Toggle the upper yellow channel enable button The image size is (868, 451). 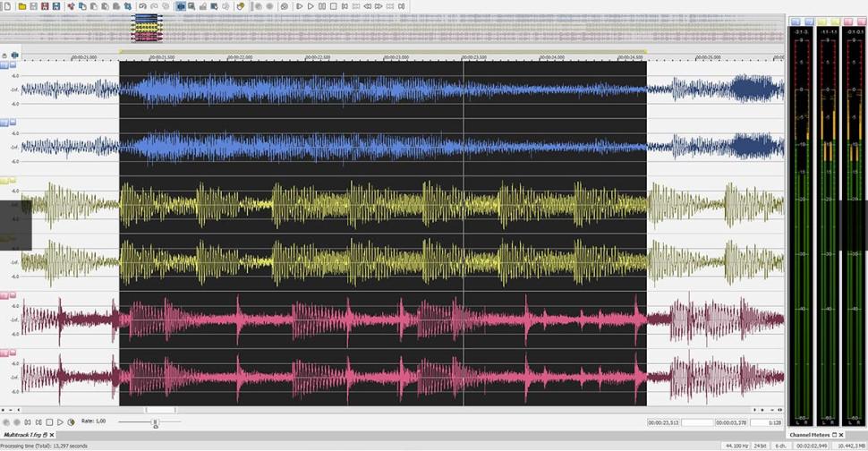point(4,181)
